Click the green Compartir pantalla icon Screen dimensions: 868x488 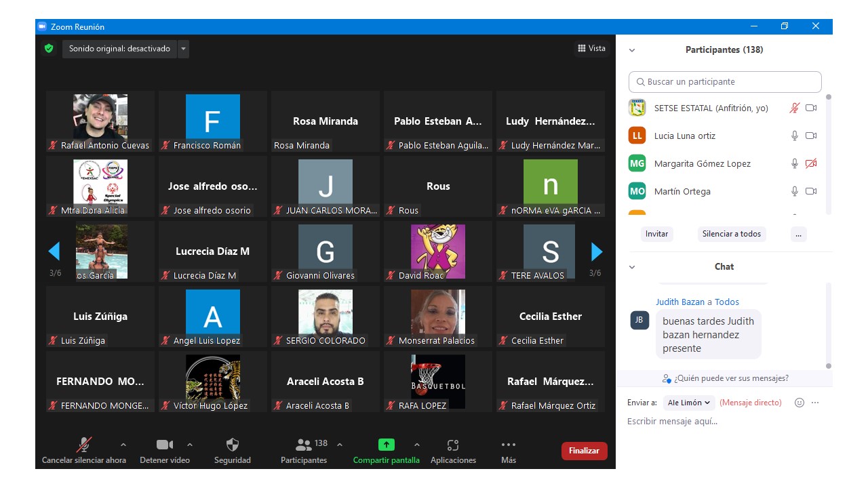click(386, 445)
